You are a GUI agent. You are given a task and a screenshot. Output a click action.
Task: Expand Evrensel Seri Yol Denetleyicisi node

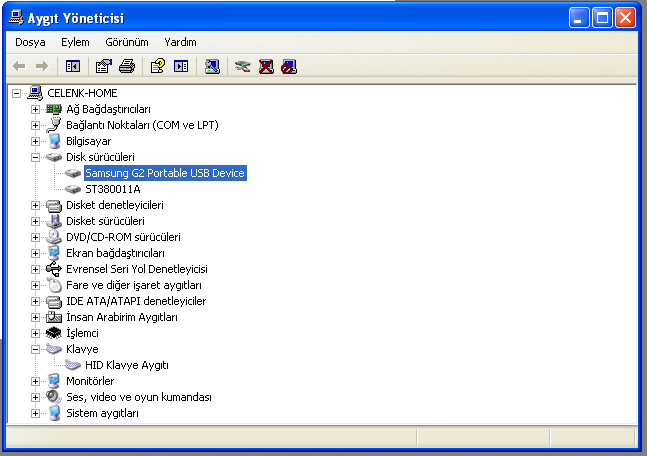tap(35, 269)
